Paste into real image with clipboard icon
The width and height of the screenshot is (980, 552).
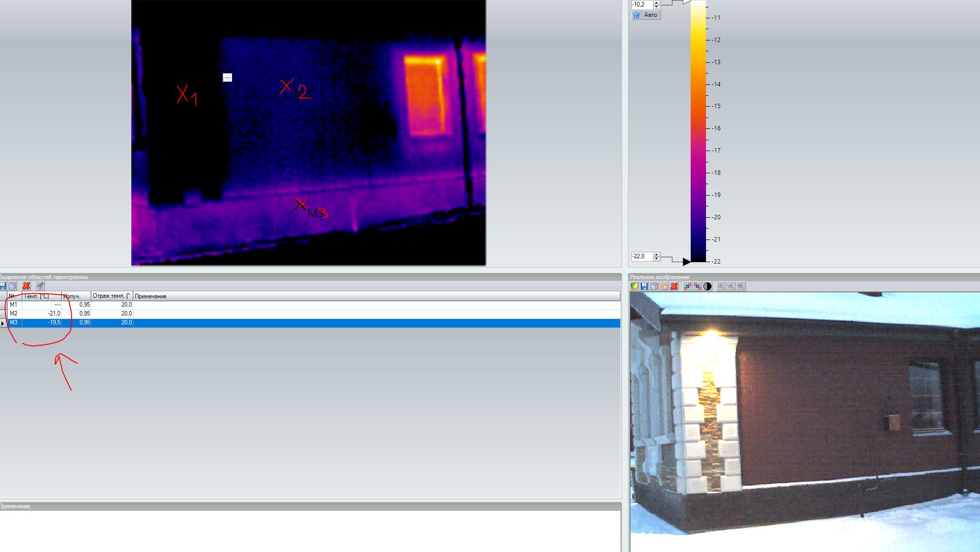click(x=664, y=286)
